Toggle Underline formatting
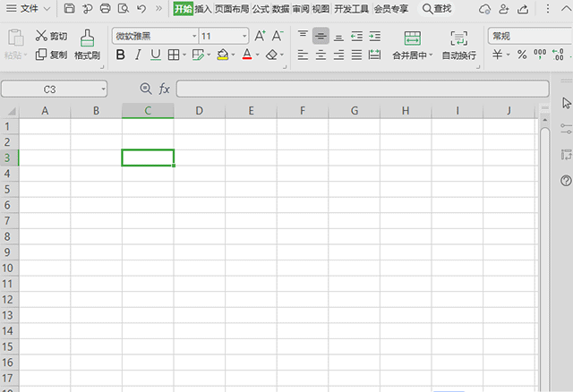Image resolution: width=573 pixels, height=392 pixels. tap(156, 55)
